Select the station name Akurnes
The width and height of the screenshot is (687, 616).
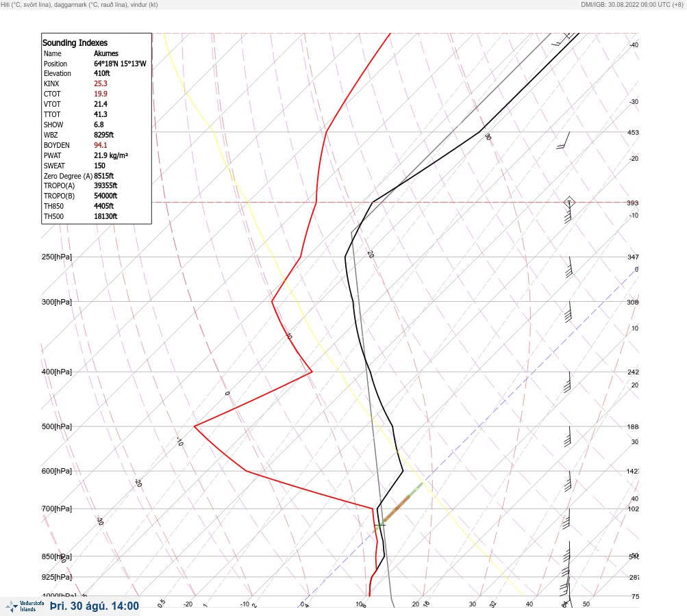click(106, 53)
